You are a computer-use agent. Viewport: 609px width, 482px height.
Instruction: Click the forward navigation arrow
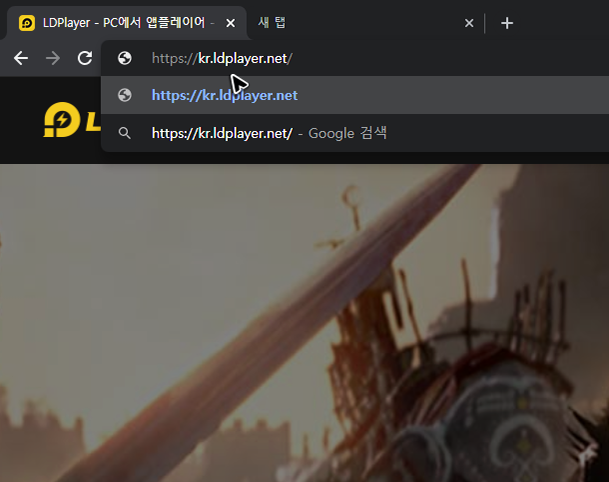click(x=53, y=58)
